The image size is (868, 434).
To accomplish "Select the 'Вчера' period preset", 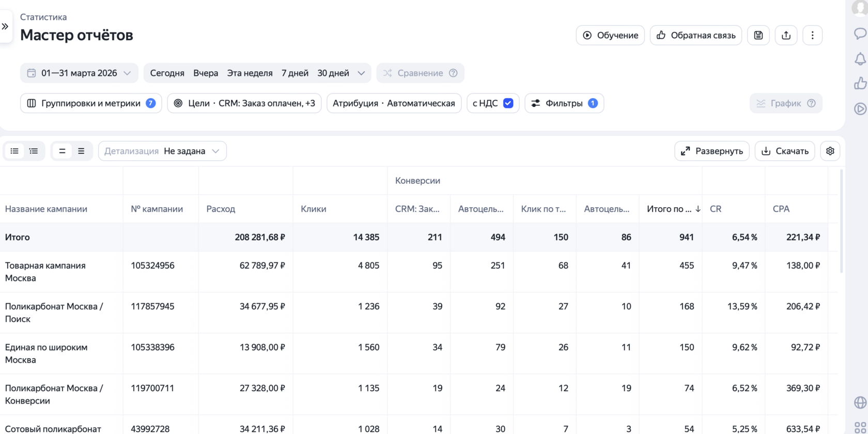I will tap(206, 73).
